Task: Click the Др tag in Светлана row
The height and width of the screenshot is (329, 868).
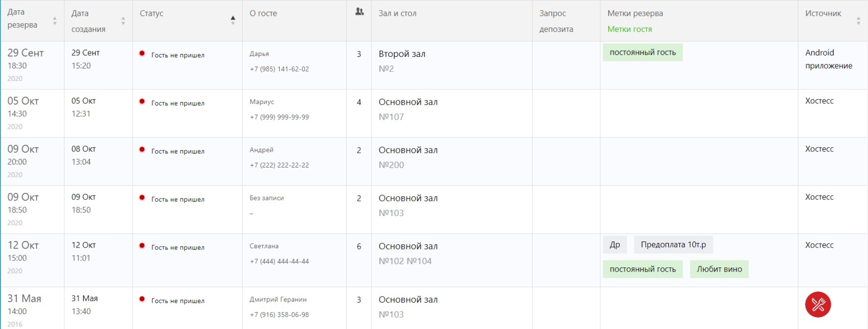Action: pyautogui.click(x=615, y=245)
